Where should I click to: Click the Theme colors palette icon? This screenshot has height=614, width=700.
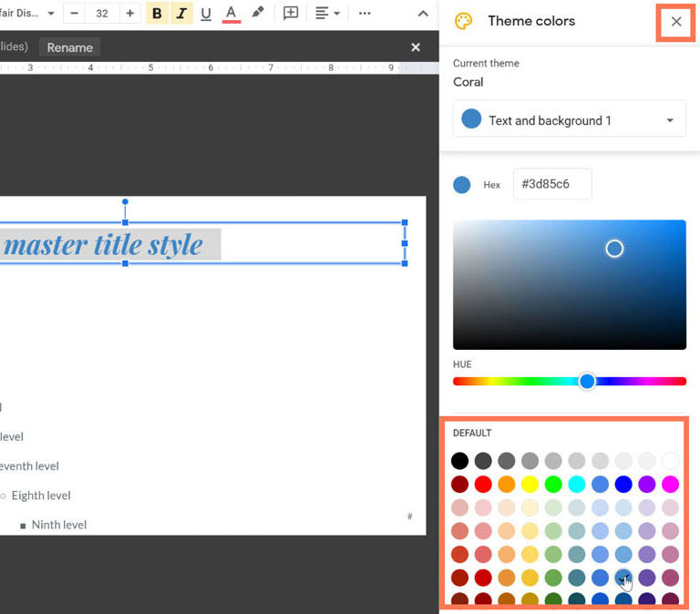(x=463, y=21)
